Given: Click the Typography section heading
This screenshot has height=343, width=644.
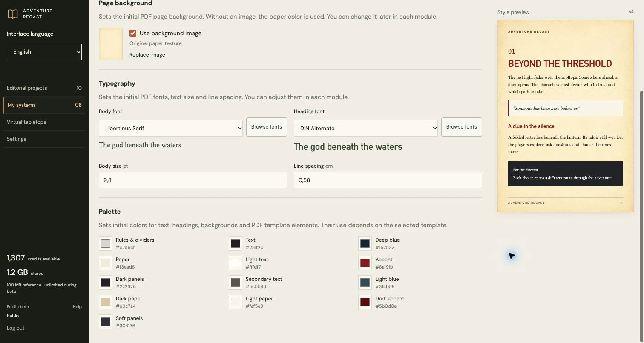Looking at the screenshot, I should click(x=117, y=83).
